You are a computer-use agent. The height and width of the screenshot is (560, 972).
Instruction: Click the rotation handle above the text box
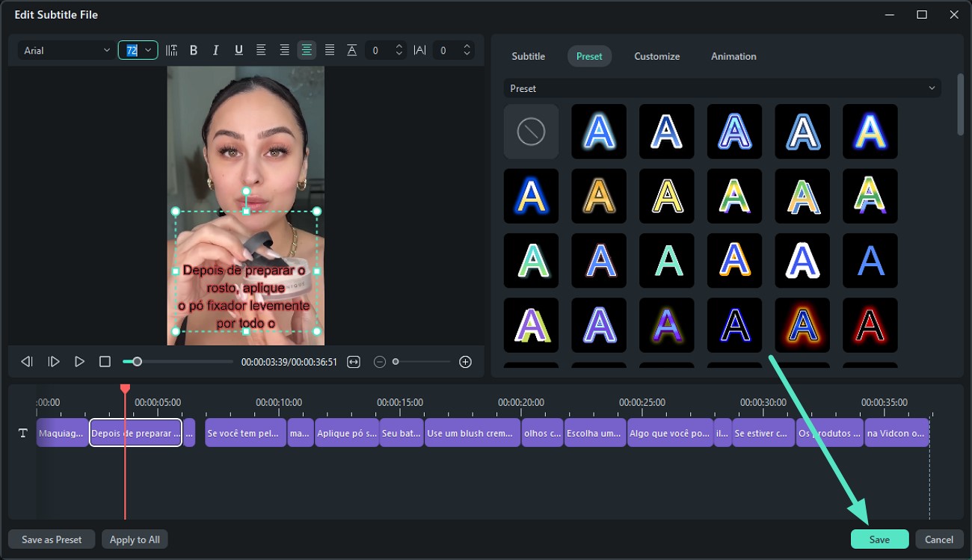click(x=246, y=191)
